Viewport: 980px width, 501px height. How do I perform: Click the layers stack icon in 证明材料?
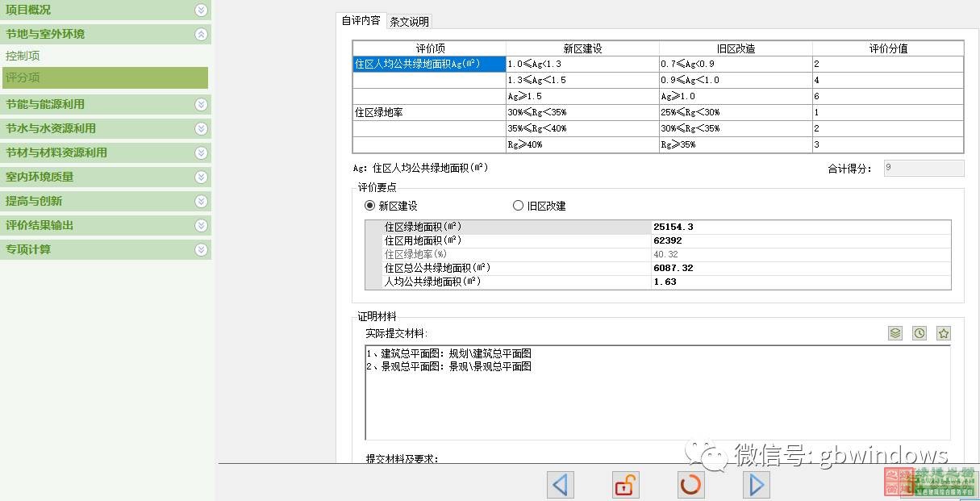[x=895, y=333]
